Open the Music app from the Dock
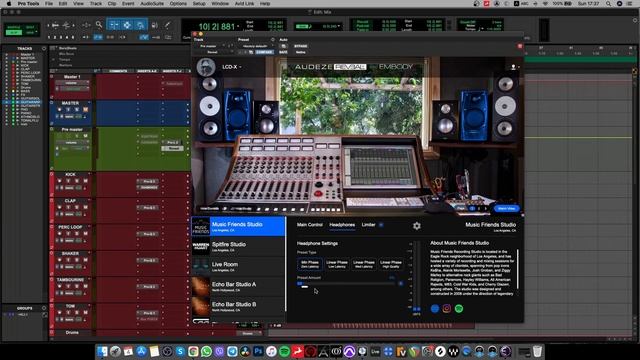 click(271, 351)
